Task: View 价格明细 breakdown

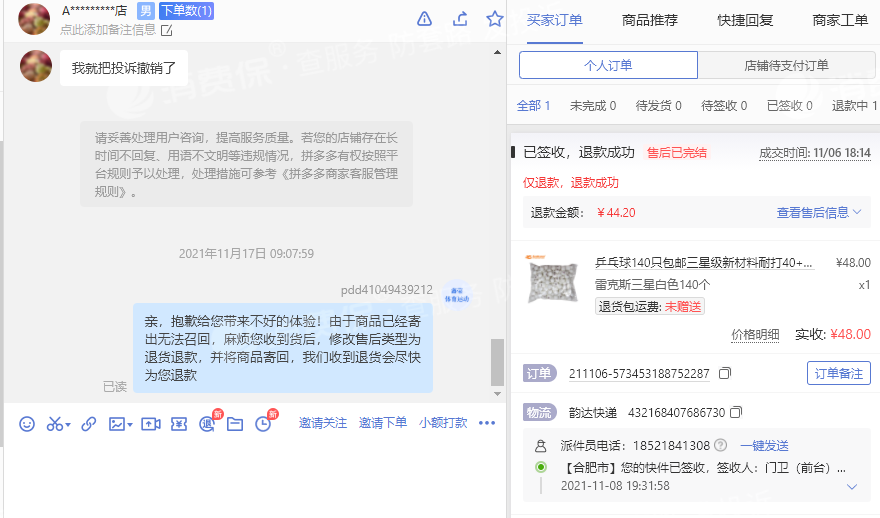Action: (x=755, y=335)
